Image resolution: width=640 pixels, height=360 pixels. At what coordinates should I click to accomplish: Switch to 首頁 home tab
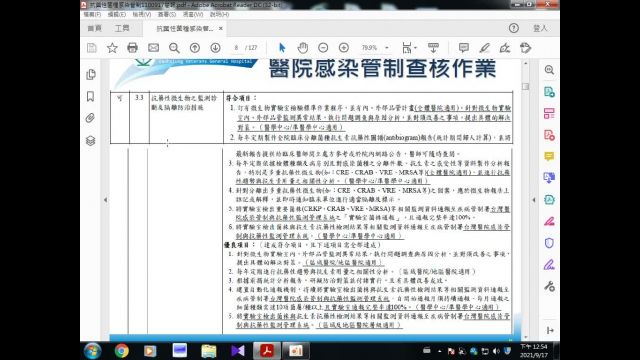[95, 28]
